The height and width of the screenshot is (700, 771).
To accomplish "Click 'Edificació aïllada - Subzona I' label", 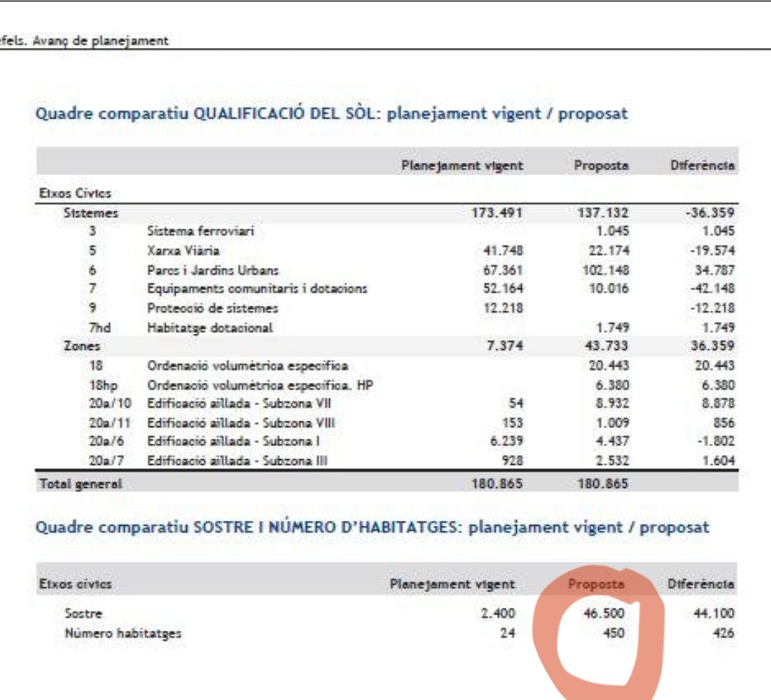I will 233,441.
